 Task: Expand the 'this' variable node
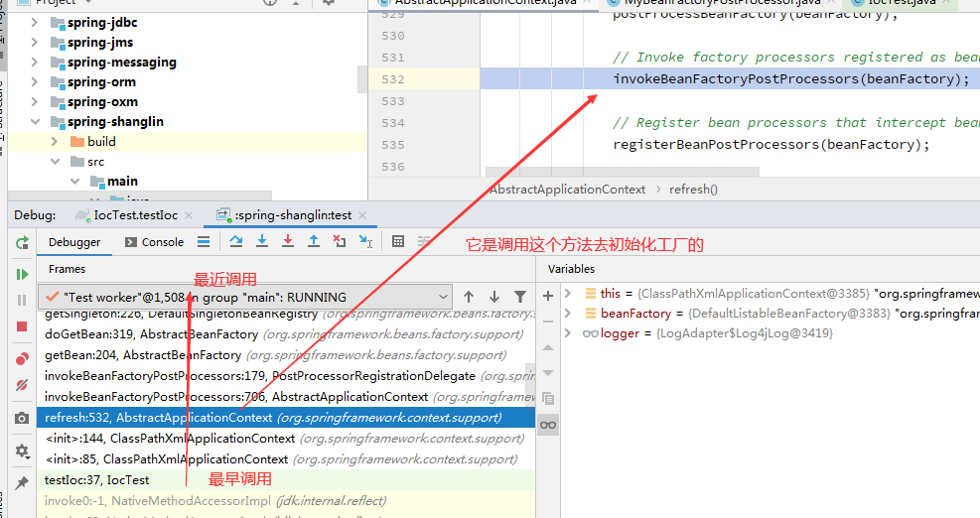click(568, 293)
